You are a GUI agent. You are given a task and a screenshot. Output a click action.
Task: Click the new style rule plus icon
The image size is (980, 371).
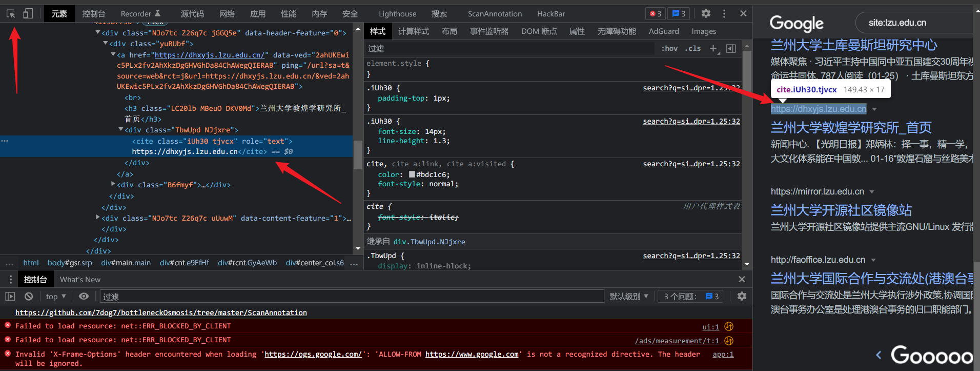713,48
